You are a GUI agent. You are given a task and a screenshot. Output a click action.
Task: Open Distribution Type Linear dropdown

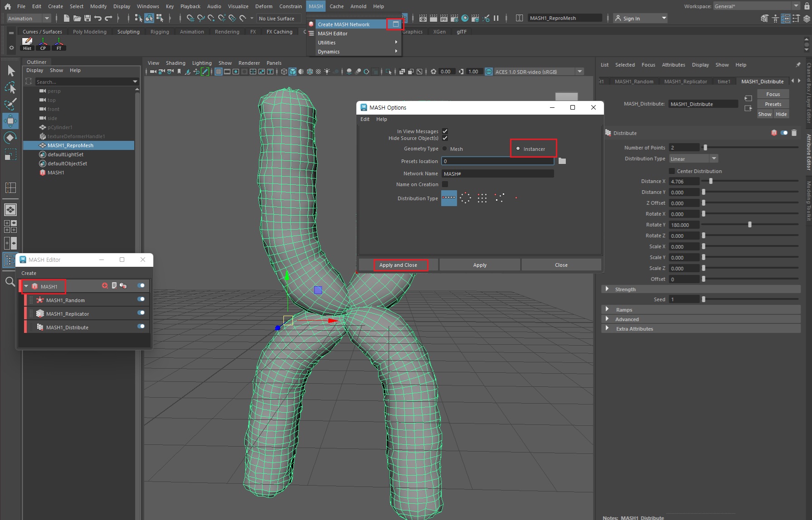(x=694, y=159)
